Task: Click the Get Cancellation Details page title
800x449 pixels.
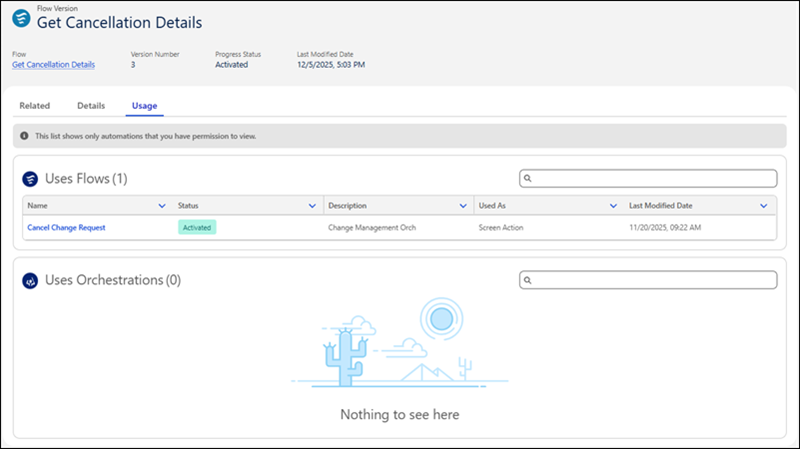Action: [x=119, y=23]
